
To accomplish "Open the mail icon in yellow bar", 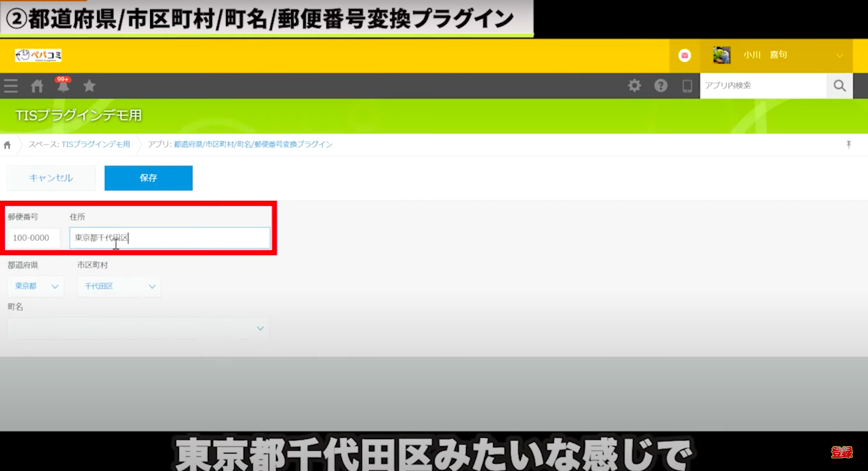I will click(x=684, y=55).
